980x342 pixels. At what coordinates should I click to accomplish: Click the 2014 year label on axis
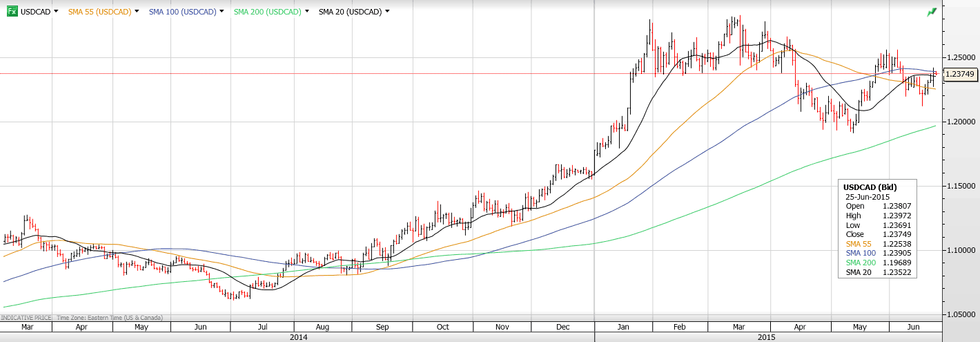[x=298, y=337]
